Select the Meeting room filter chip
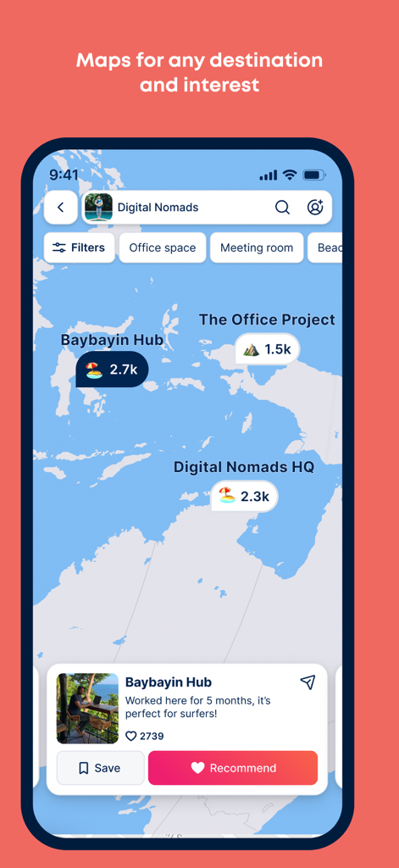The image size is (399, 868). (x=257, y=248)
